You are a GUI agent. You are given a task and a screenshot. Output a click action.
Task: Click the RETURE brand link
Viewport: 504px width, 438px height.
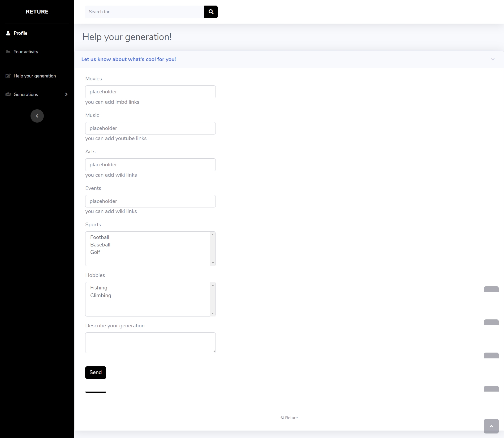tap(37, 12)
